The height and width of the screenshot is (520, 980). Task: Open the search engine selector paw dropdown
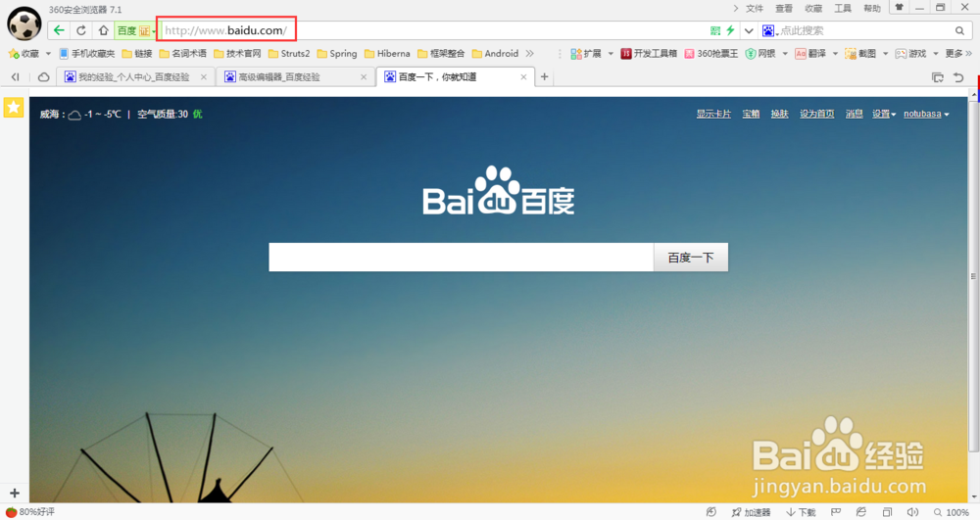coord(770,30)
